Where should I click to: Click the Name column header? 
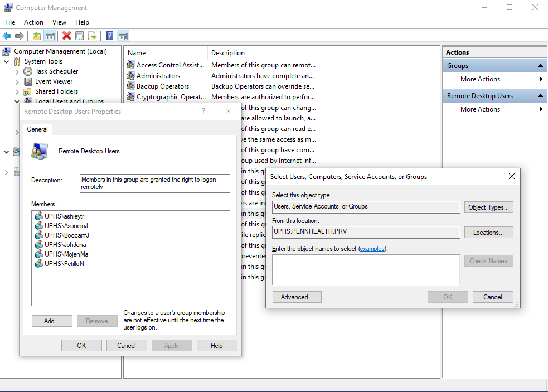(166, 53)
